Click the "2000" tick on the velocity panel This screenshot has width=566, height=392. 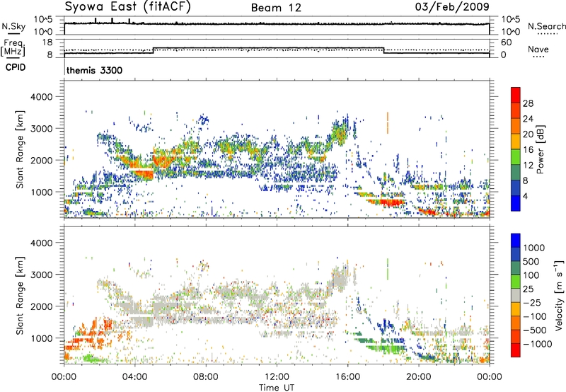pyautogui.click(x=41, y=306)
